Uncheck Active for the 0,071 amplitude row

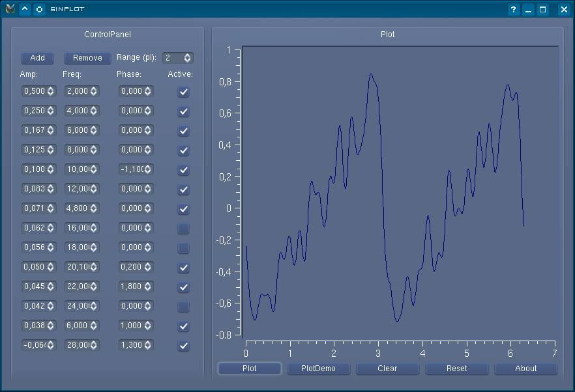click(183, 208)
